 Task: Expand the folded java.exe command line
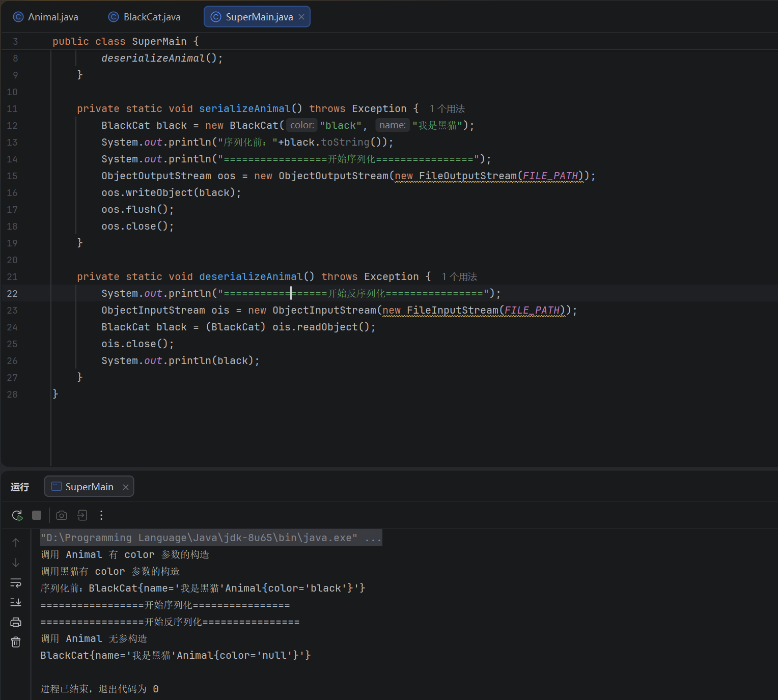(373, 538)
